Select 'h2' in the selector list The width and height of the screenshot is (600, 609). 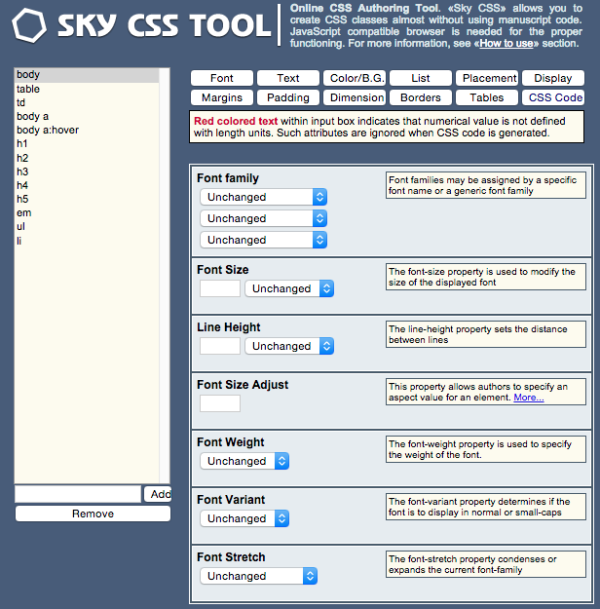pos(87,158)
